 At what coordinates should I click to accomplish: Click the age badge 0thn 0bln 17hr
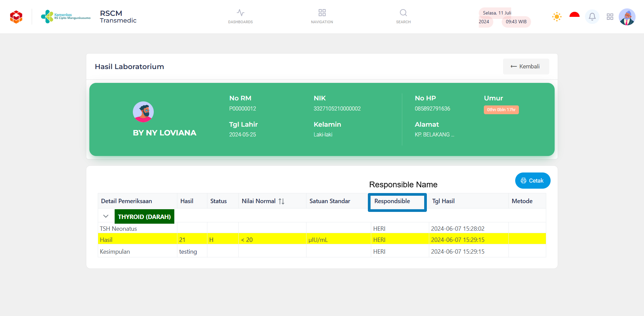click(x=501, y=110)
